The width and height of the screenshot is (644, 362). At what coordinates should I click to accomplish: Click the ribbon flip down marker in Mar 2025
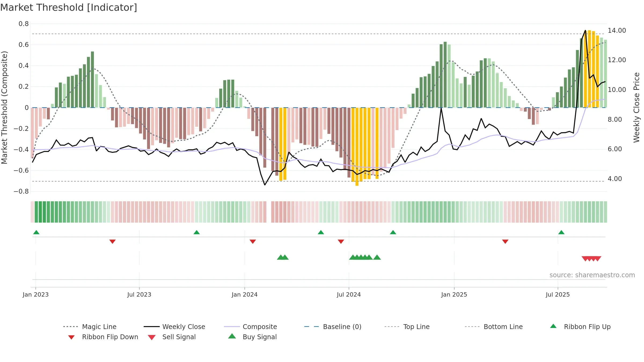pyautogui.click(x=505, y=242)
